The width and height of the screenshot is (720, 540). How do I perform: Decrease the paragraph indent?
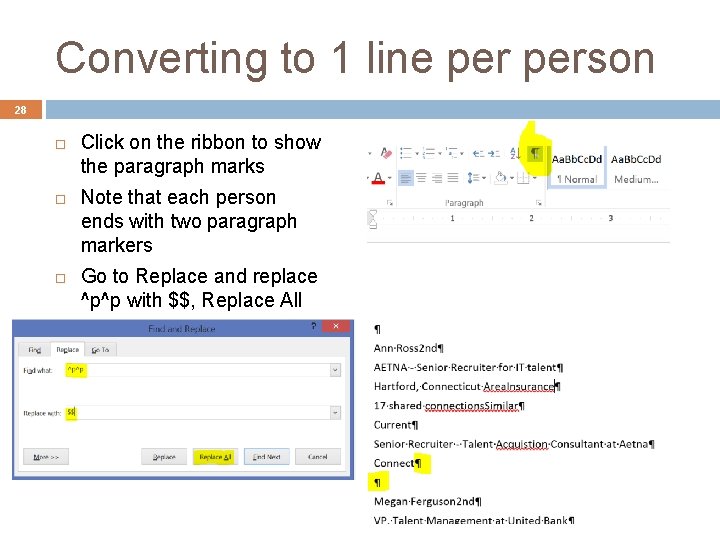(x=478, y=153)
